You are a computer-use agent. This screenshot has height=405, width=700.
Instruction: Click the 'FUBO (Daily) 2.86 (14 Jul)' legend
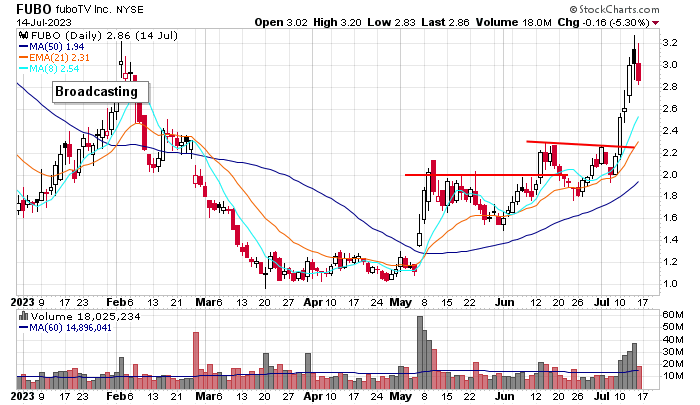coord(104,35)
